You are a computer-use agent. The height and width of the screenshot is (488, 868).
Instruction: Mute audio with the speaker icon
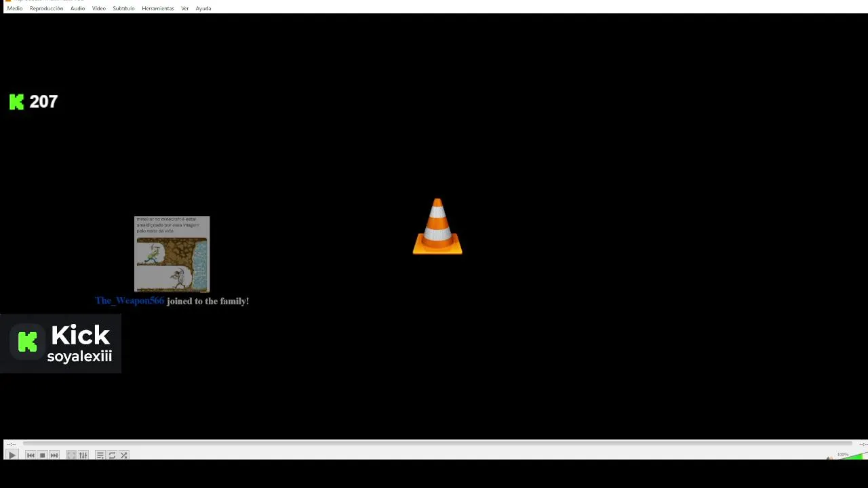(x=829, y=458)
